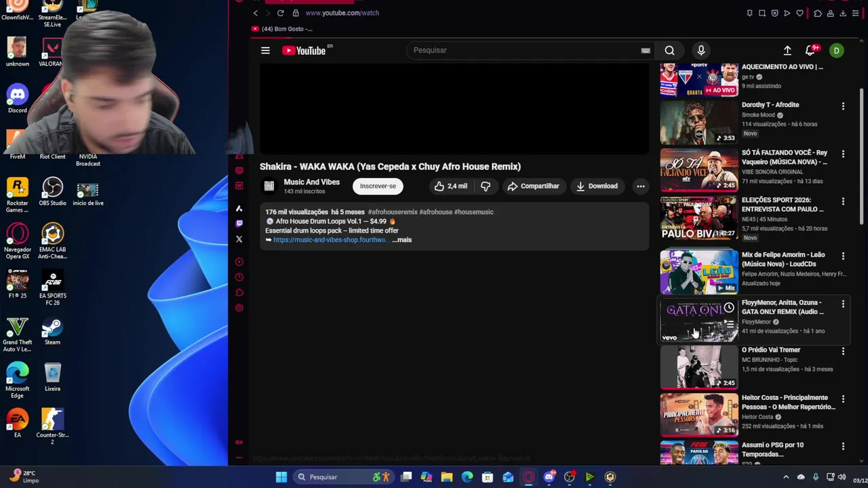The width and height of the screenshot is (868, 488).
Task: Click the heart bookmark icon in address bar
Action: (x=800, y=13)
